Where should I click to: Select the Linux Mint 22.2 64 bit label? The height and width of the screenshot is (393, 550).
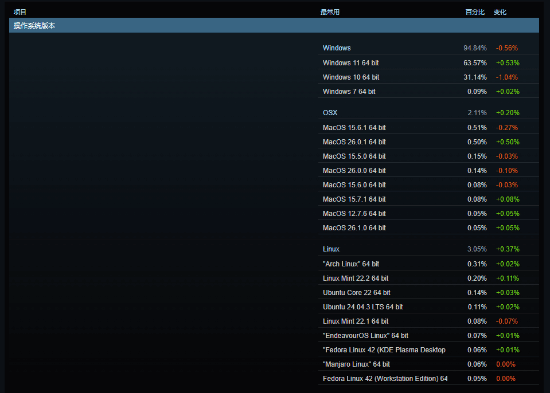(356, 278)
